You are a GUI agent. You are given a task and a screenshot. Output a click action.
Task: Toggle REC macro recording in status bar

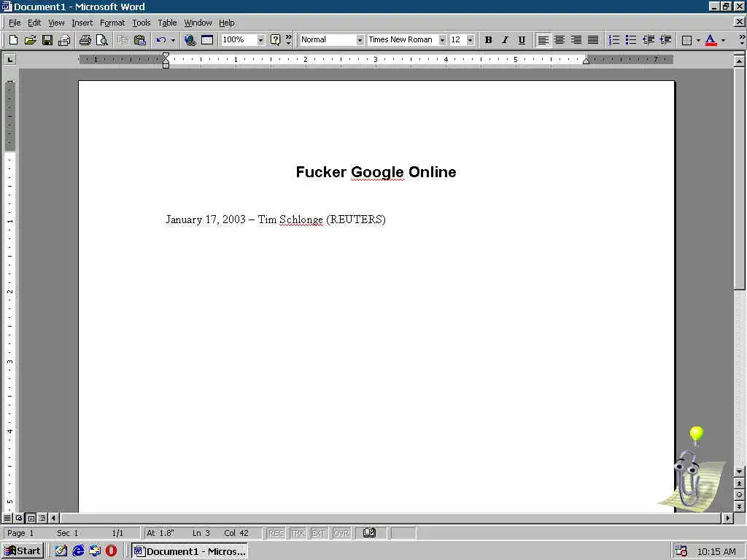276,533
